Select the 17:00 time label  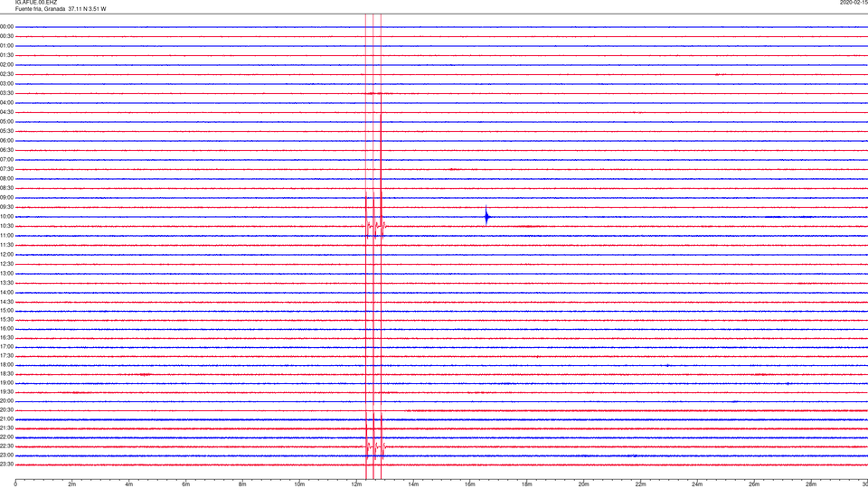(6, 347)
